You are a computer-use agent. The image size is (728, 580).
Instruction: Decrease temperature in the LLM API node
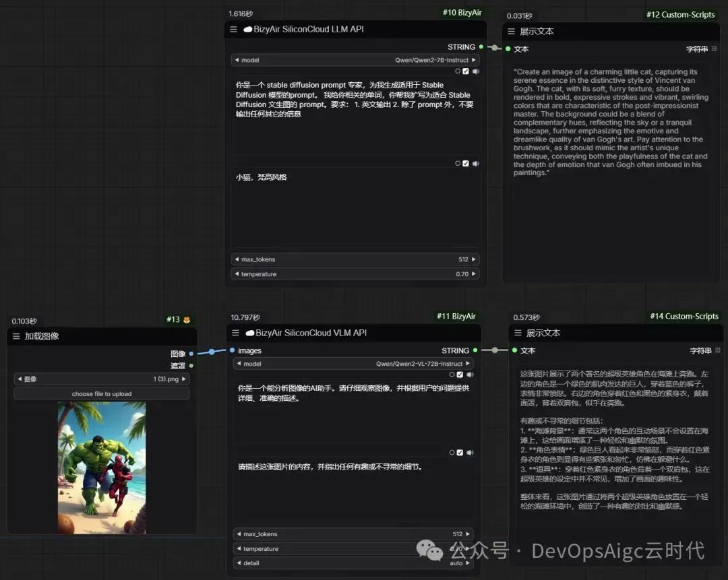pos(237,274)
